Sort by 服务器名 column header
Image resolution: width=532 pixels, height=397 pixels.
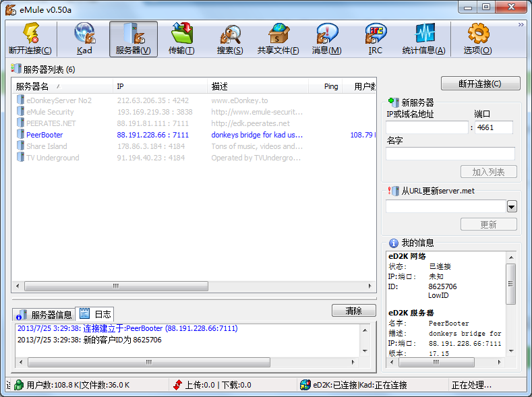coord(62,86)
